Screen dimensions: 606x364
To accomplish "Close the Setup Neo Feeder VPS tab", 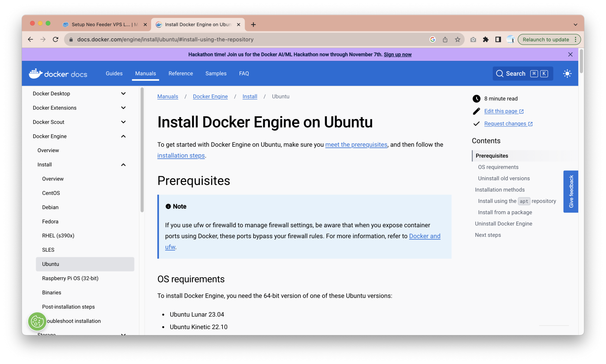I will click(145, 25).
